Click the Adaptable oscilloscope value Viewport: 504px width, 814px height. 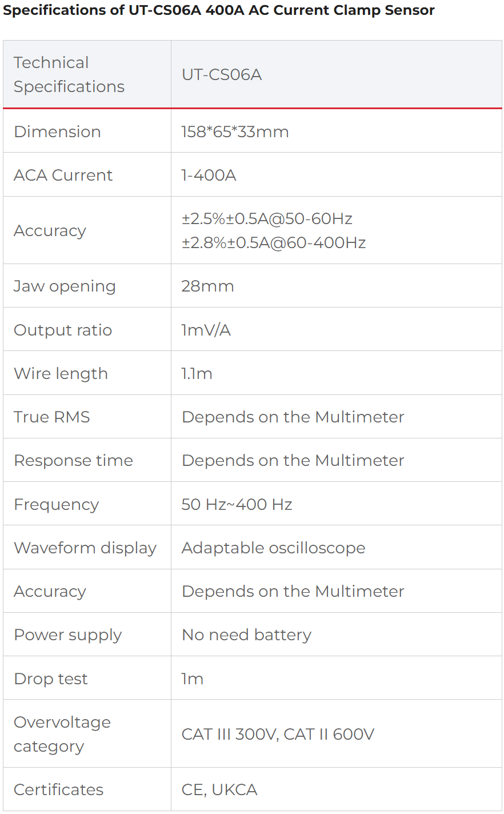coord(273,548)
